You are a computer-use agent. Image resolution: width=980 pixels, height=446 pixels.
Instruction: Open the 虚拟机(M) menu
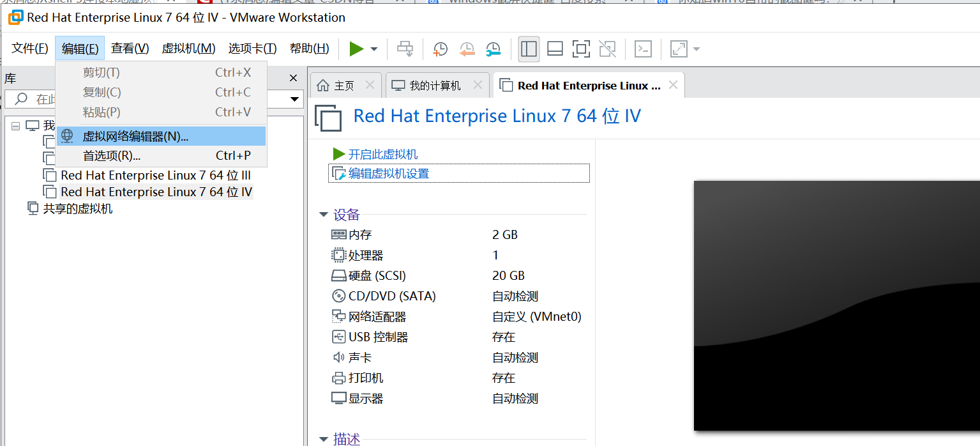point(189,49)
